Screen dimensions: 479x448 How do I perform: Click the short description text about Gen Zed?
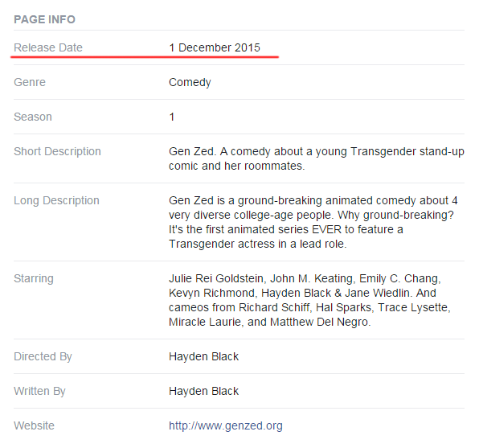[x=317, y=158]
